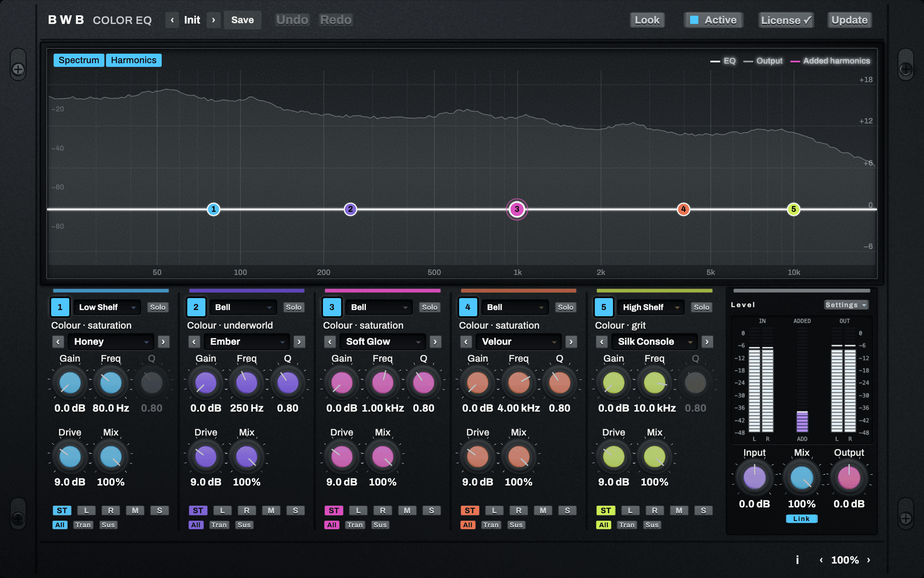
Task: Click next colour arrow beside Silk Console
Action: point(707,342)
